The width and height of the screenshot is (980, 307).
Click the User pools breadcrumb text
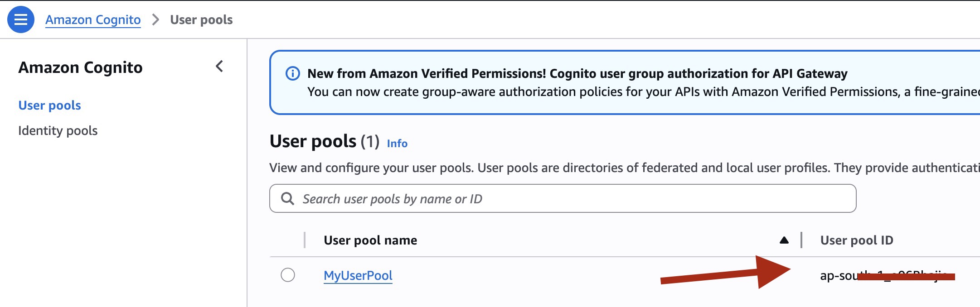(x=201, y=19)
